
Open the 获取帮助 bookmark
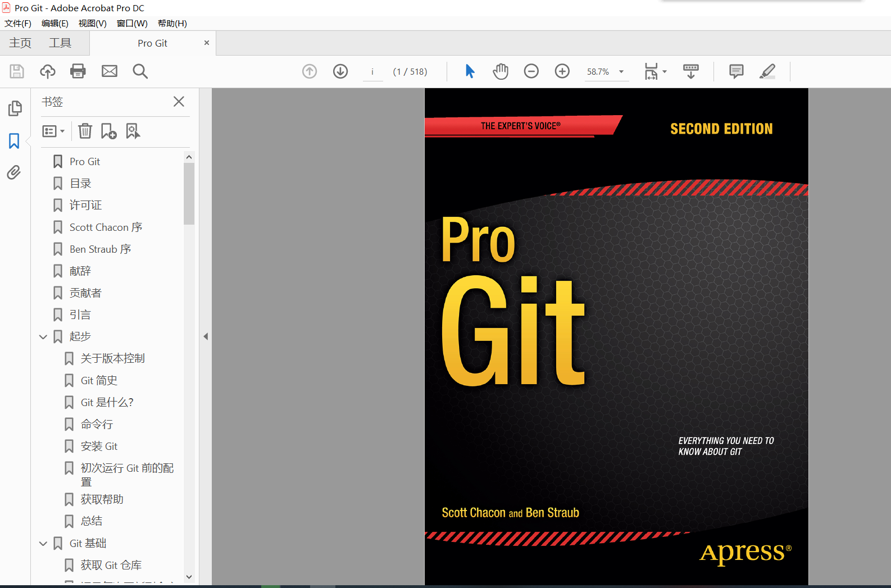(x=102, y=499)
